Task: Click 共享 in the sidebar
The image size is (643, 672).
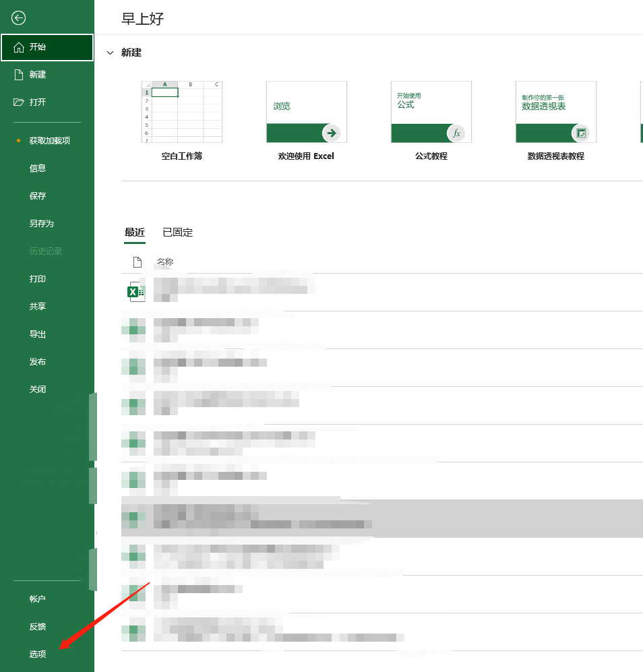Action: pos(37,307)
